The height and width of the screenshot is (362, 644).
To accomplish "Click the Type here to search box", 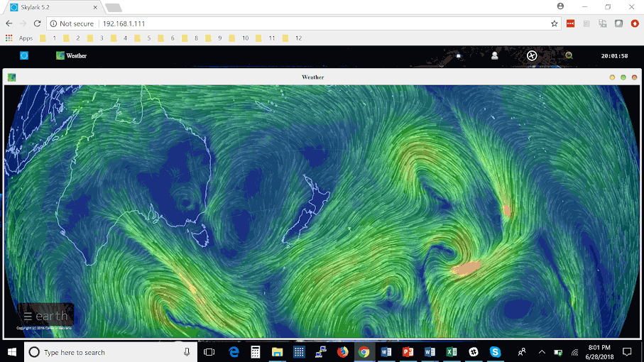I will tap(111, 352).
